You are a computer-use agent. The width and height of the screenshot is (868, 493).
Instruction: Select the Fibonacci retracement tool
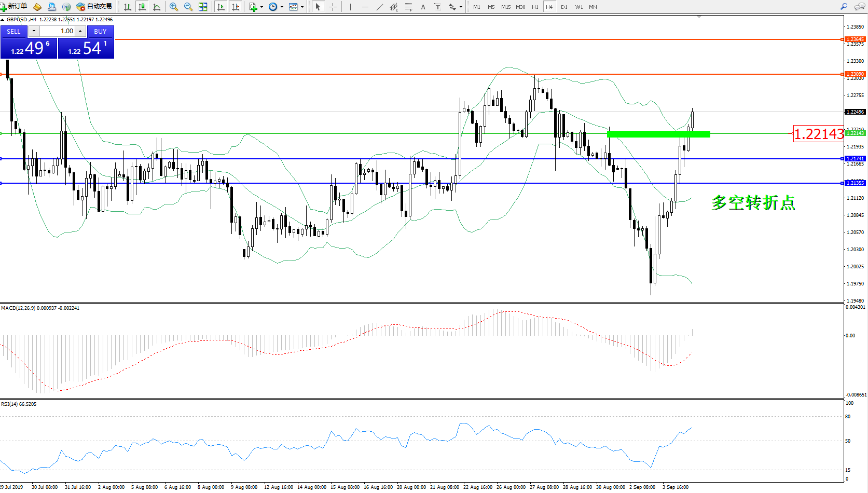408,7
